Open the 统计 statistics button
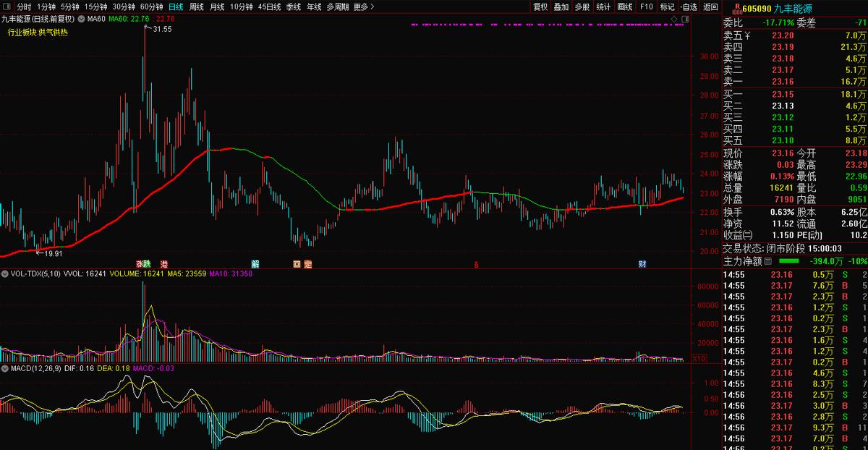Screen dimensions: 868x450 point(603,7)
